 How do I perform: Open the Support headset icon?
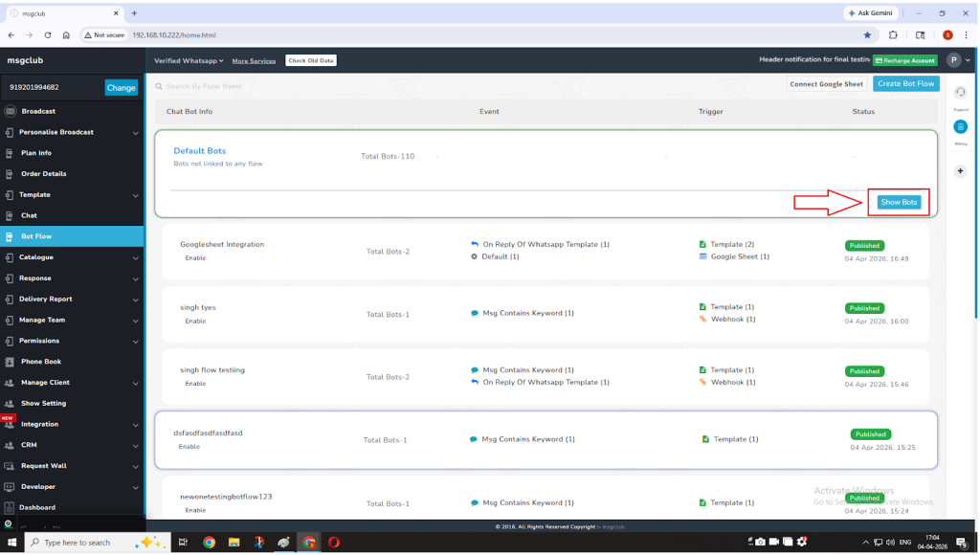click(x=960, y=93)
